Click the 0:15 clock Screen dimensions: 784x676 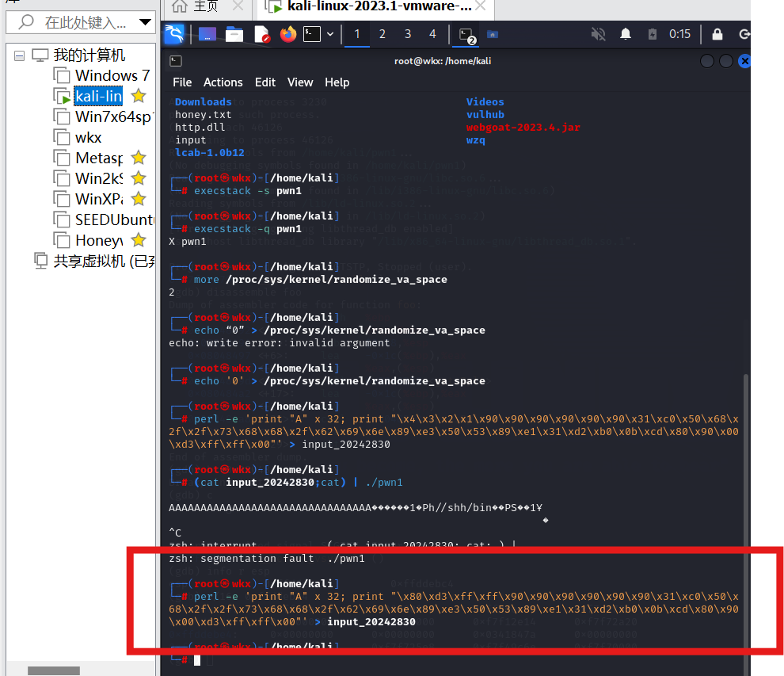pos(679,34)
